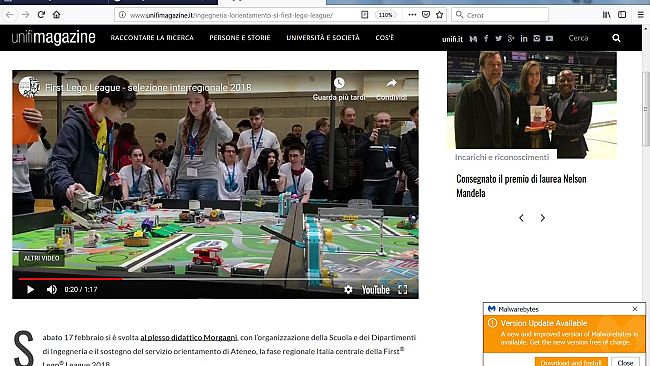Toggle the browser sidebar icon

(x=622, y=15)
